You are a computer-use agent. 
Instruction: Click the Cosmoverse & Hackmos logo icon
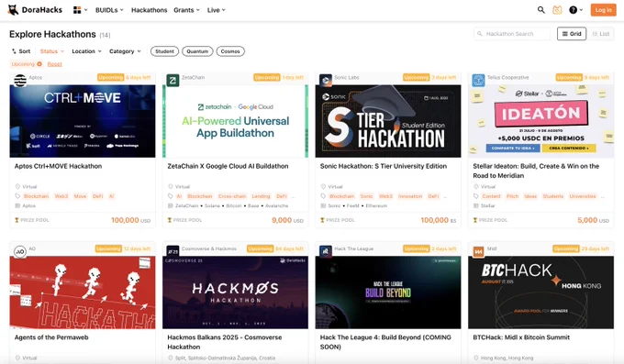coord(173,251)
